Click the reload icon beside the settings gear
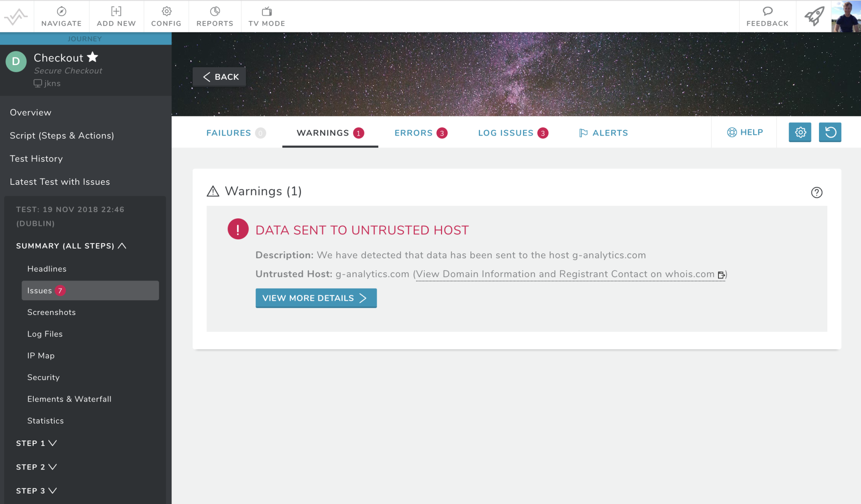 (x=829, y=132)
